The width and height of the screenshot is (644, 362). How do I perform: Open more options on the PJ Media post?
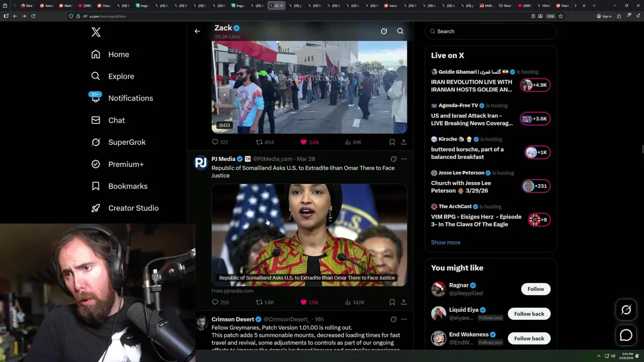[x=404, y=159]
